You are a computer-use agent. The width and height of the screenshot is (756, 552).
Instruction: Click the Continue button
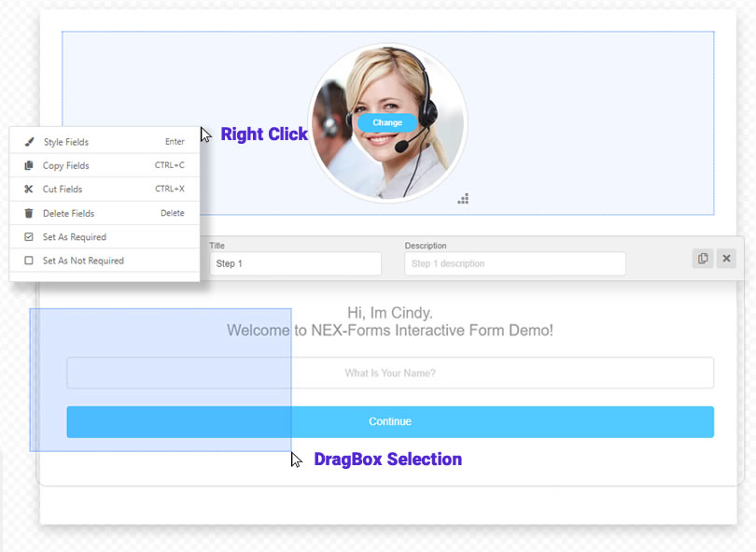coord(390,422)
